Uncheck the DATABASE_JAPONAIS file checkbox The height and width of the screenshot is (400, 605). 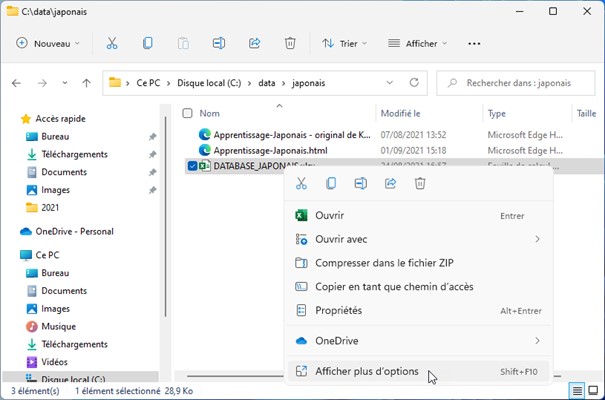point(192,166)
